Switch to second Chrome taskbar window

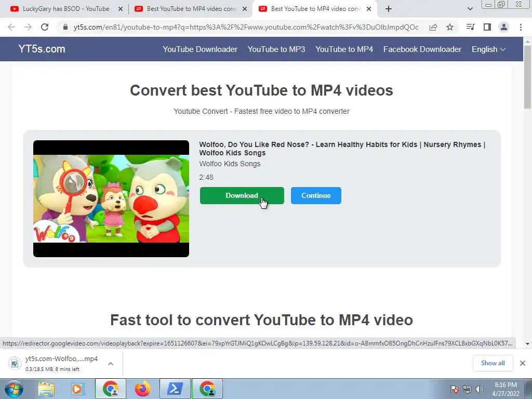[207, 389]
